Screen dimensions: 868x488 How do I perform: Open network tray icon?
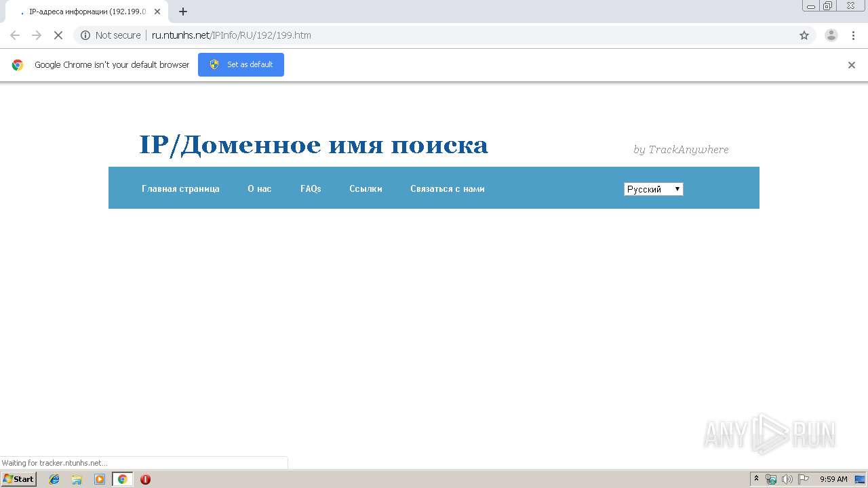[771, 479]
